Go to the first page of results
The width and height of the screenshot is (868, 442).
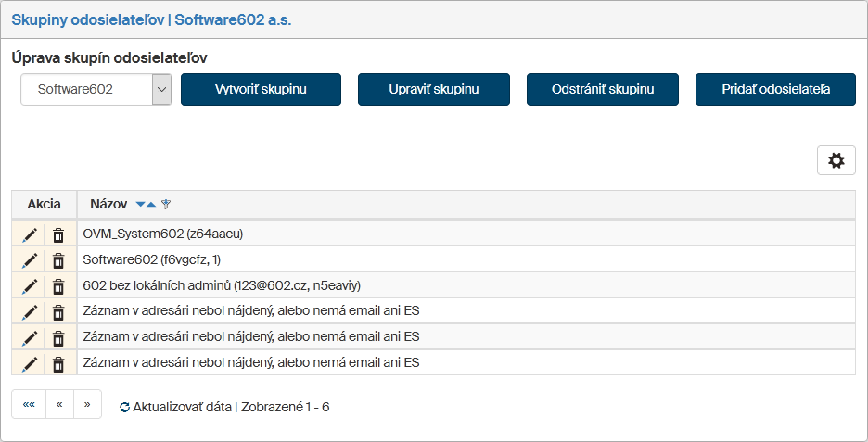(29, 405)
